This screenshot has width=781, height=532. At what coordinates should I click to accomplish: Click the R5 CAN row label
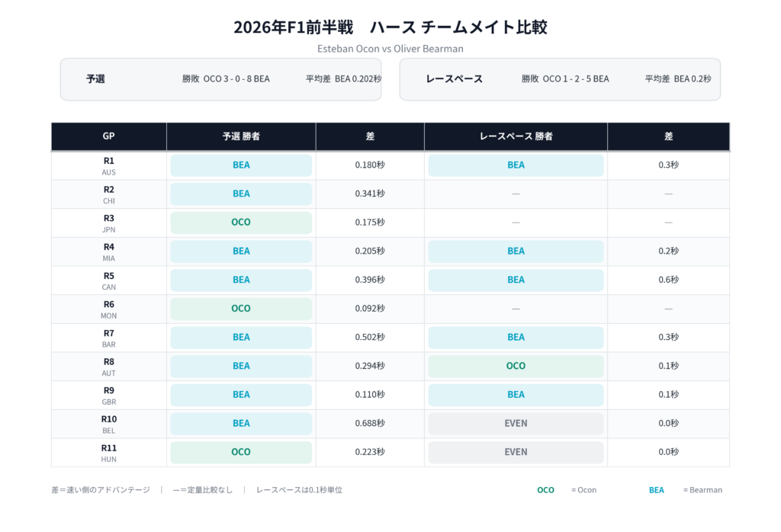(x=108, y=280)
